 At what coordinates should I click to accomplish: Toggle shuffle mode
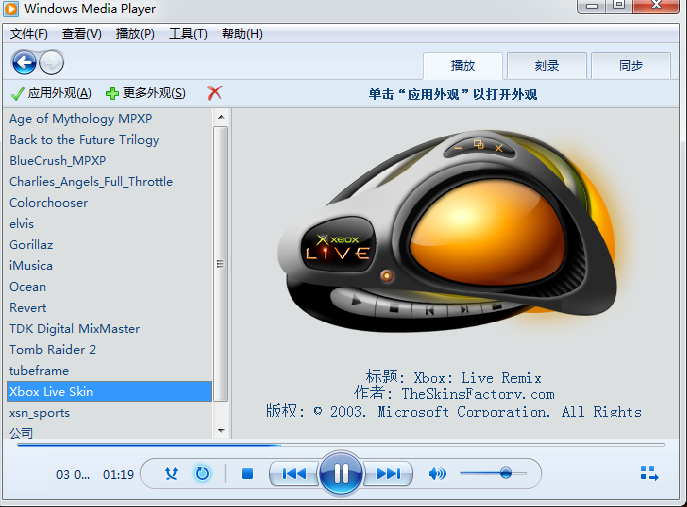171,474
